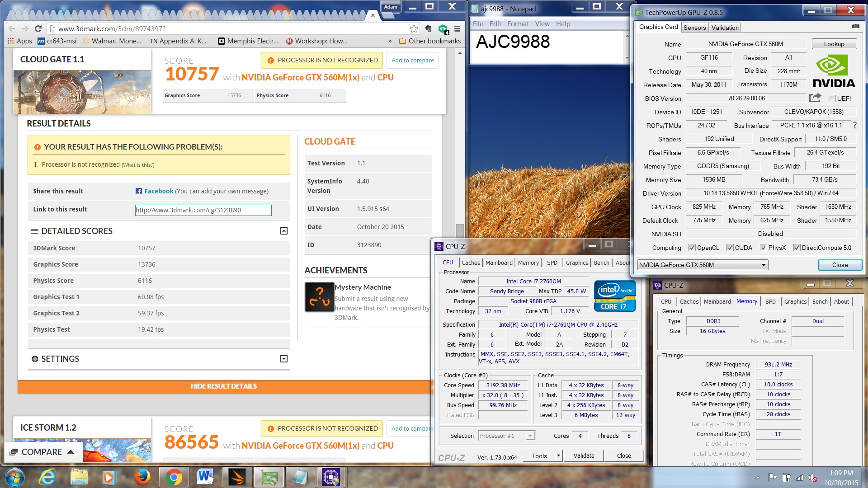The height and width of the screenshot is (488, 868).
Task: Click the bookmark star in Chrome's address bar
Action: pos(414,28)
